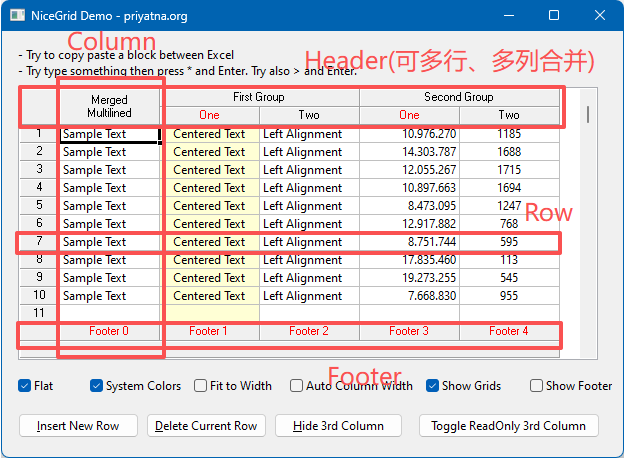
Task: Click the cell with value 17.835.460
Action: [x=409, y=260]
